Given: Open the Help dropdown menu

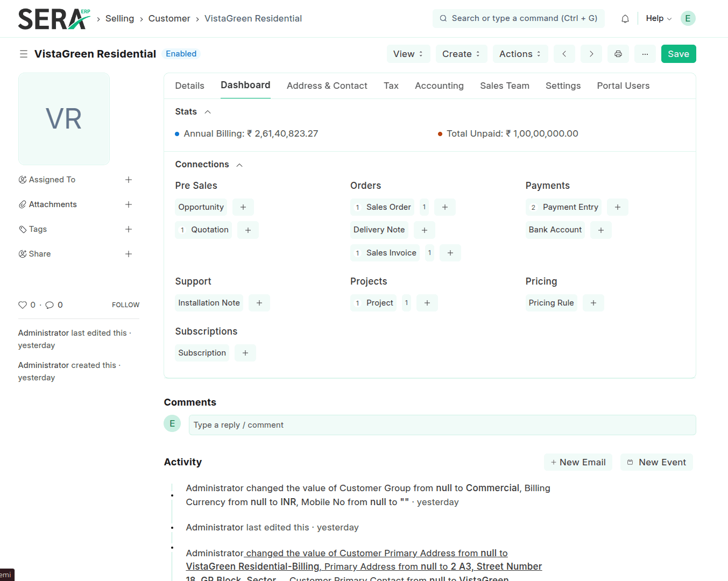Looking at the screenshot, I should (x=659, y=18).
